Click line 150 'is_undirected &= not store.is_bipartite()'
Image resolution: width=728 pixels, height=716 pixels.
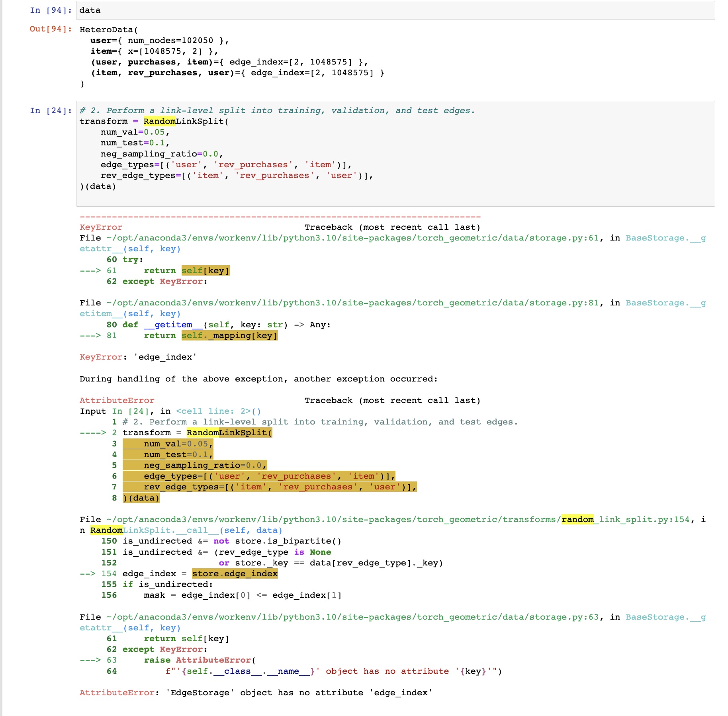pos(232,541)
